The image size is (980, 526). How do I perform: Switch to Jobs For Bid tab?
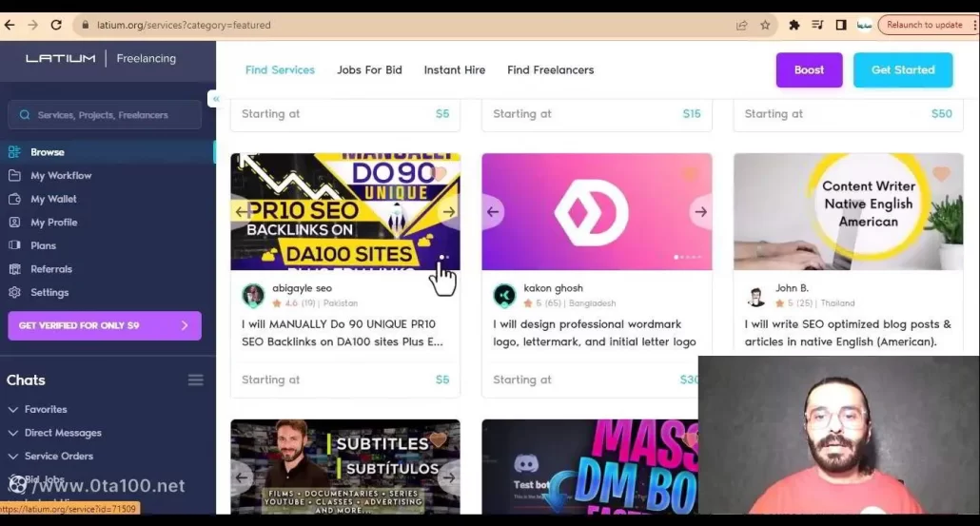tap(369, 70)
